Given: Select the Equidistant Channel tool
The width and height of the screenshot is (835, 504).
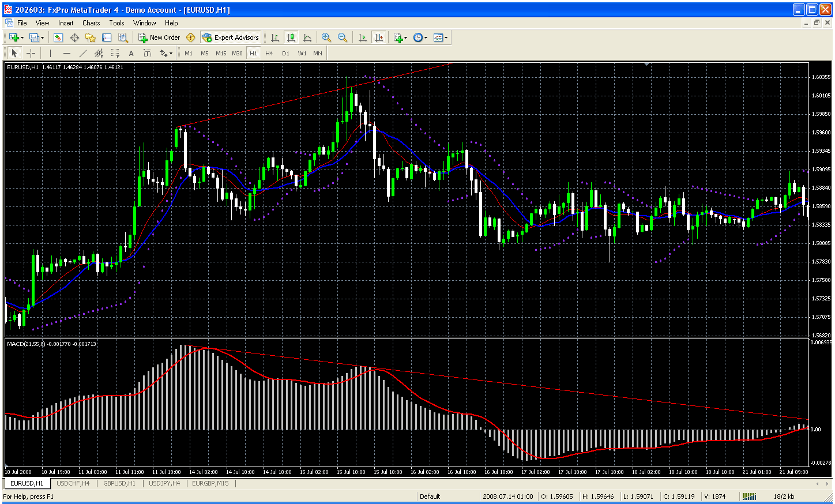Looking at the screenshot, I should click(x=99, y=53).
